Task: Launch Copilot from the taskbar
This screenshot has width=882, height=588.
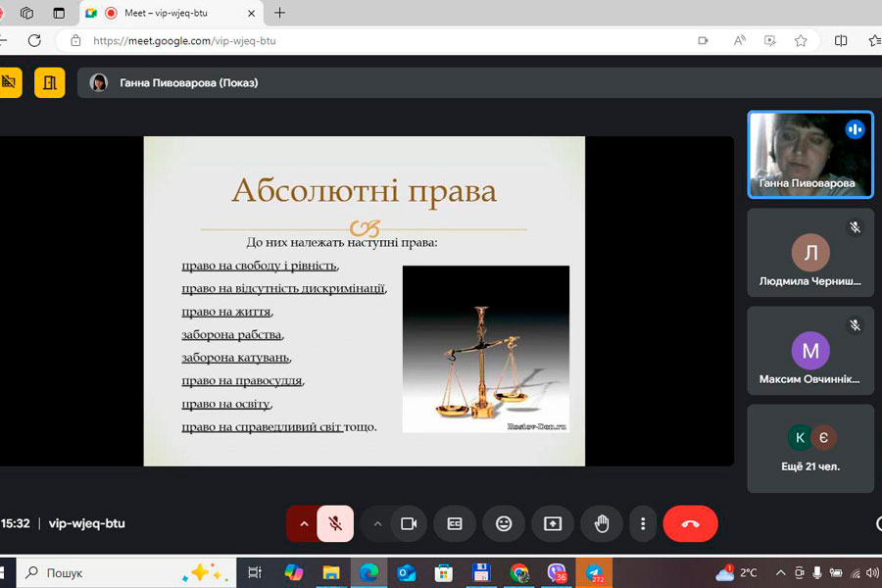Action: coord(293,572)
